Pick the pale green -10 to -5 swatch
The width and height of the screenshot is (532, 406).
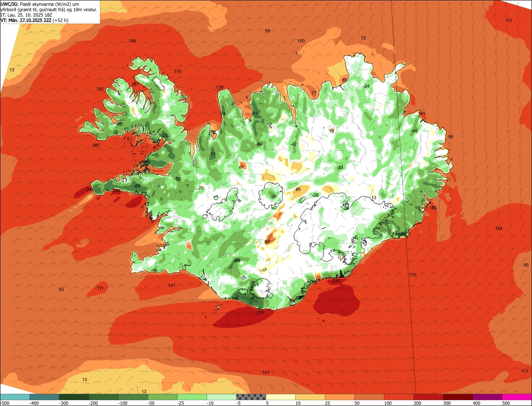(x=221, y=397)
